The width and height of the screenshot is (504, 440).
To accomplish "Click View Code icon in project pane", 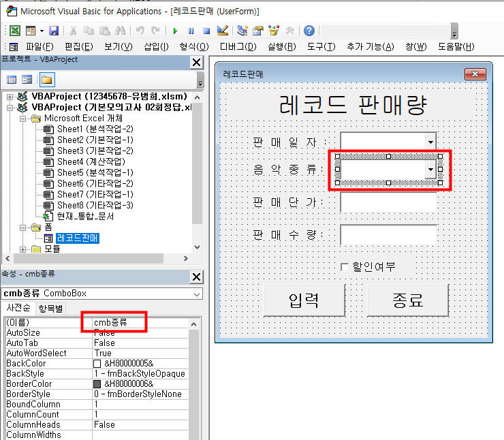I will [12, 80].
